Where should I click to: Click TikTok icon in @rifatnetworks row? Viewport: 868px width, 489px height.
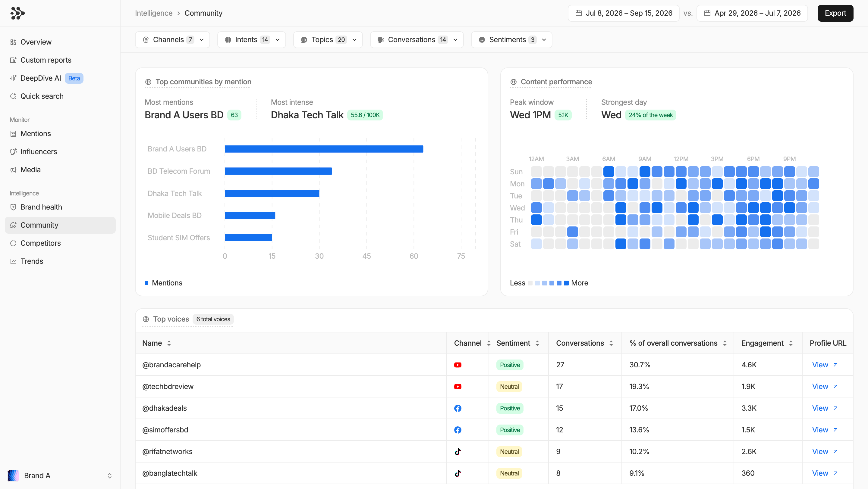point(458,452)
